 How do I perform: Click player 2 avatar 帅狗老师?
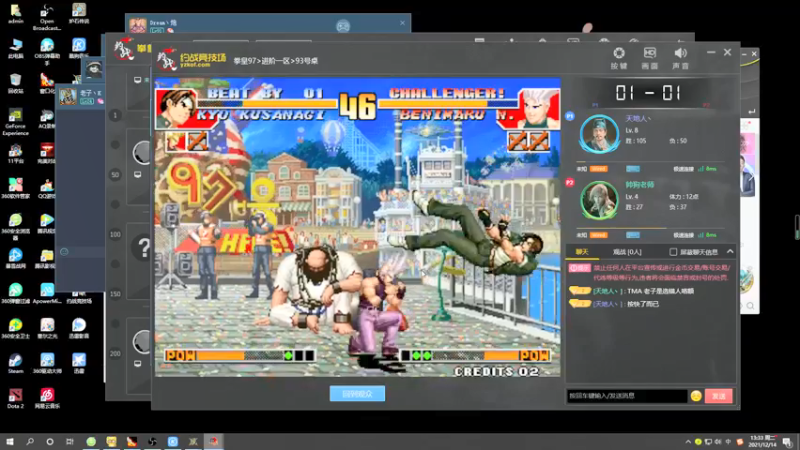click(599, 200)
